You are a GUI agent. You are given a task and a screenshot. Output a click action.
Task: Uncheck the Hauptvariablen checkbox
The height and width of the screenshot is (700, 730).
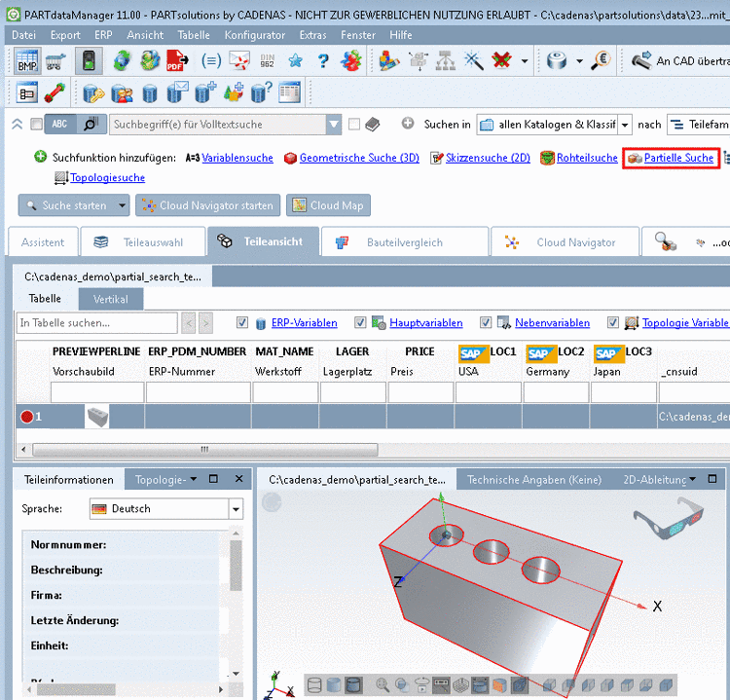click(360, 323)
